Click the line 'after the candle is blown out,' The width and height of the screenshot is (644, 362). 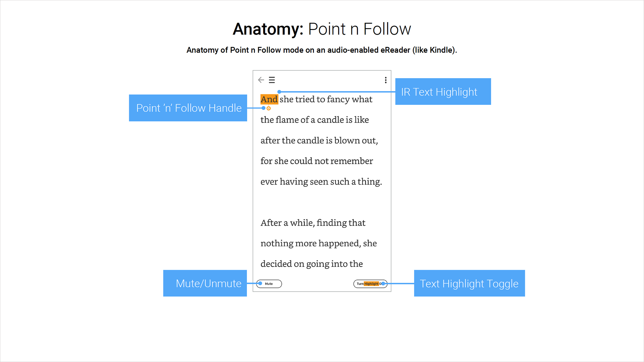point(319,140)
